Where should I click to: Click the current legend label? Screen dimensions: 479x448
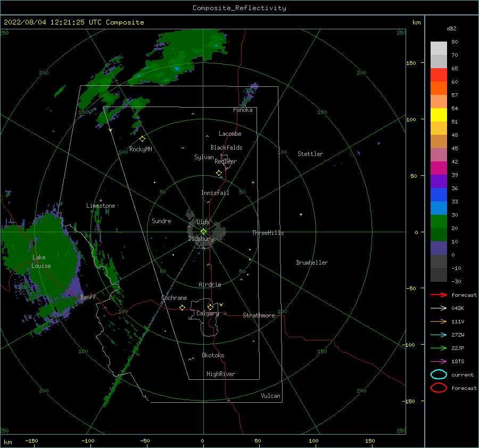[463, 374]
